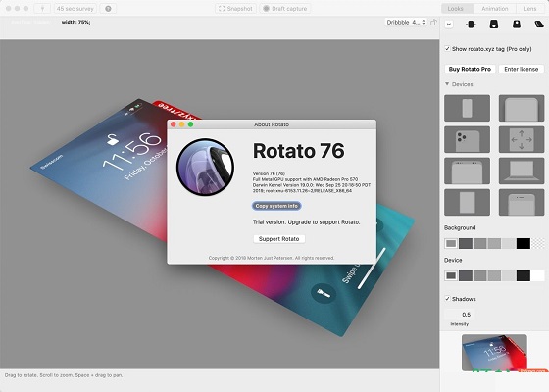
Task: Choose the rounded-corner close-up device thumbnail
Action: pos(522,108)
